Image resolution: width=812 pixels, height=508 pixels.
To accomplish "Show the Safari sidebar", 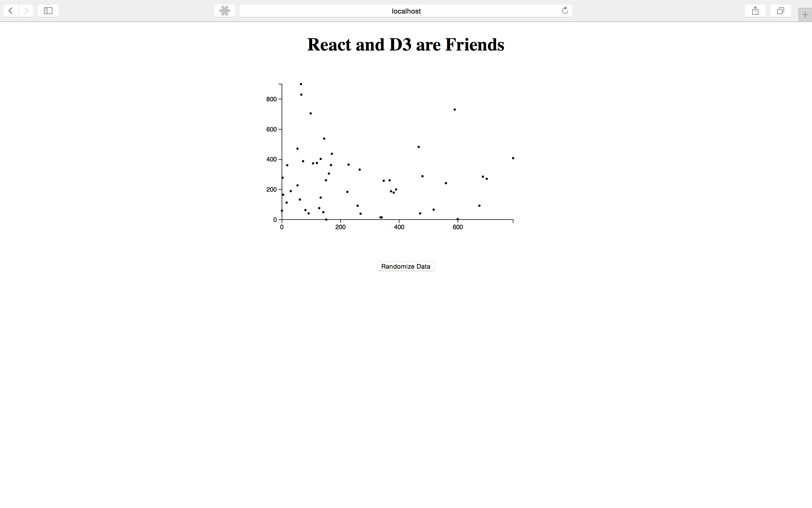I will [48, 11].
